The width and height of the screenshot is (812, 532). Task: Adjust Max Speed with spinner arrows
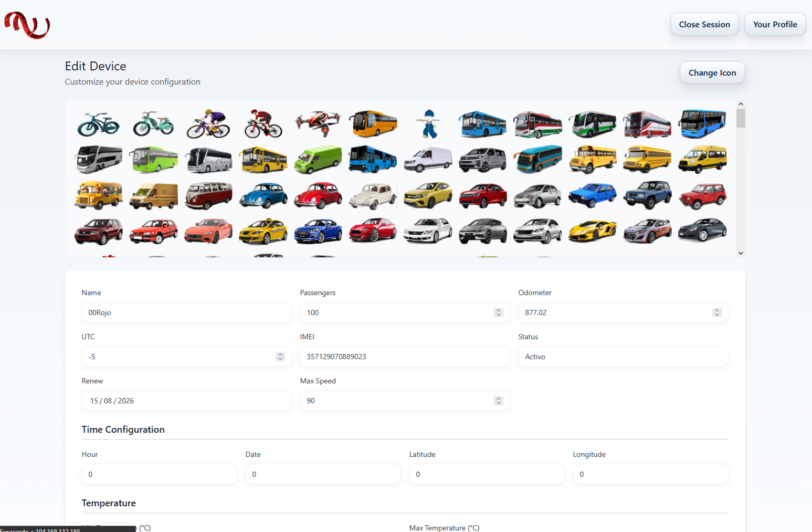tap(499, 401)
